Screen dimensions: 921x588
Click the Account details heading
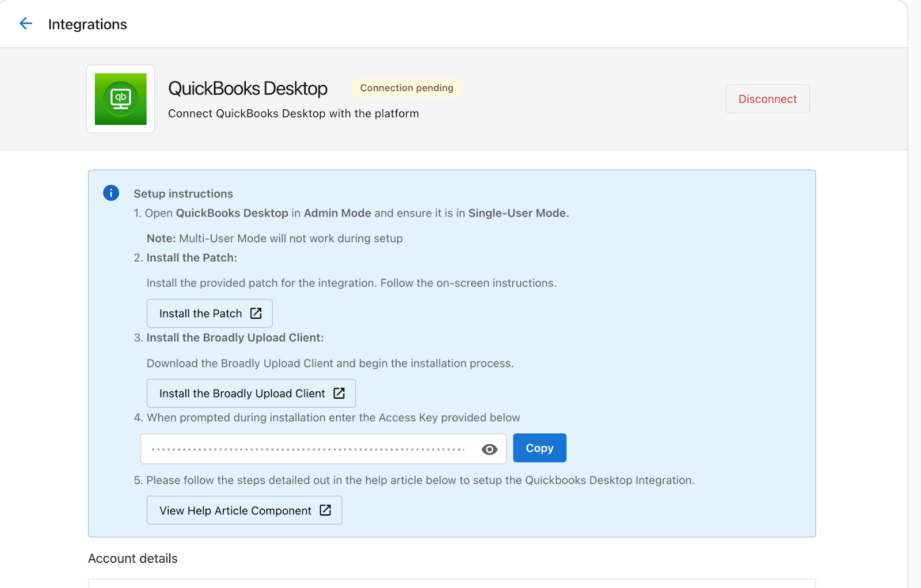point(133,559)
